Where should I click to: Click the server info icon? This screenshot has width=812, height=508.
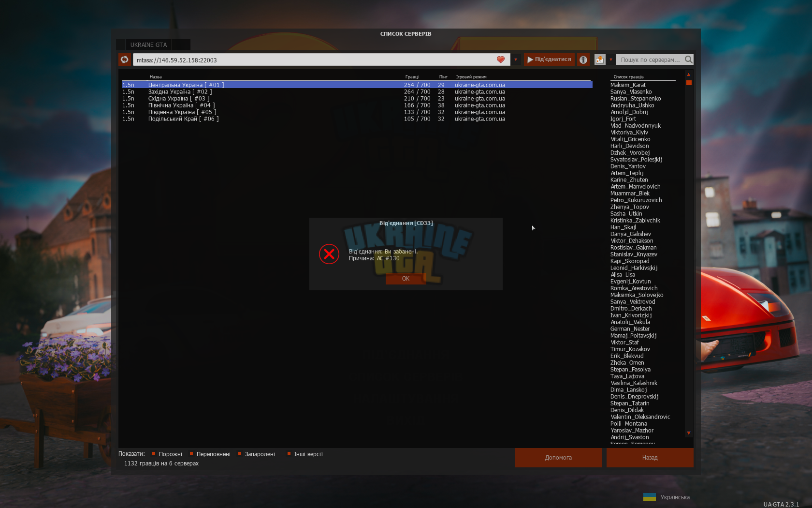583,60
